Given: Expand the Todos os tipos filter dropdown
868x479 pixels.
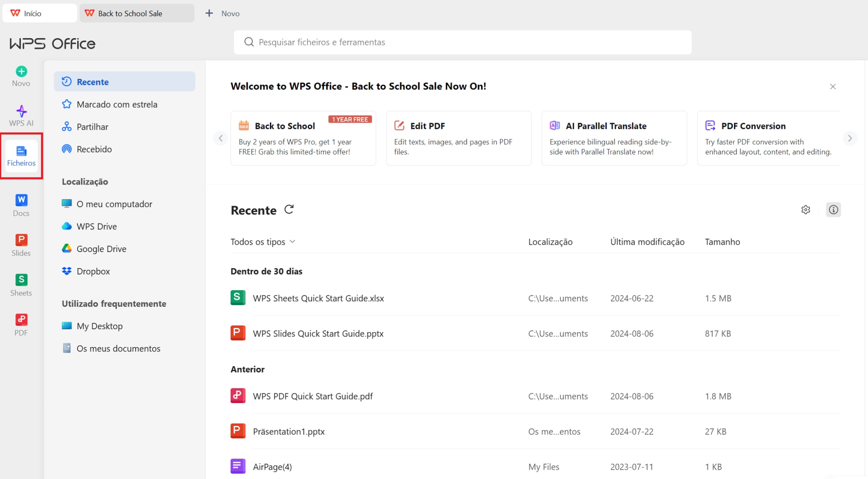Looking at the screenshot, I should [263, 242].
